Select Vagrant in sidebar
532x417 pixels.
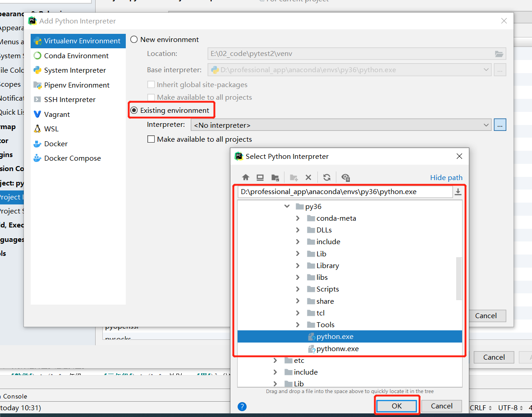[78, 115]
